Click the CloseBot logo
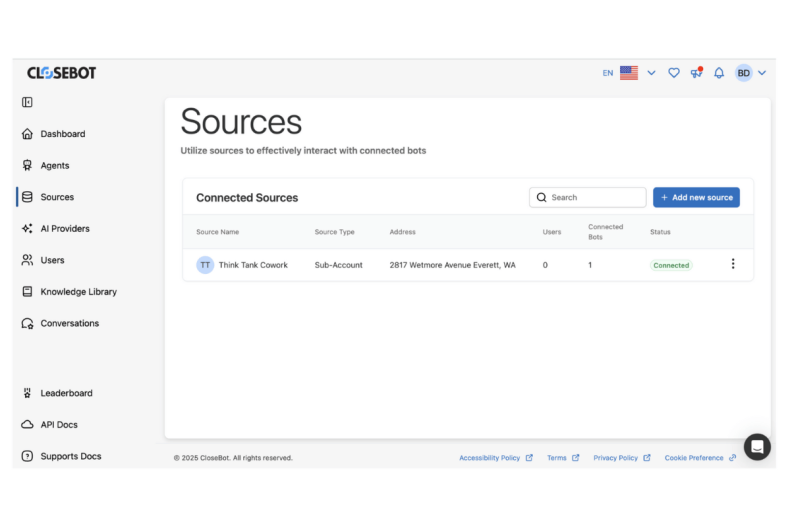The image size is (790, 527). [x=62, y=73]
